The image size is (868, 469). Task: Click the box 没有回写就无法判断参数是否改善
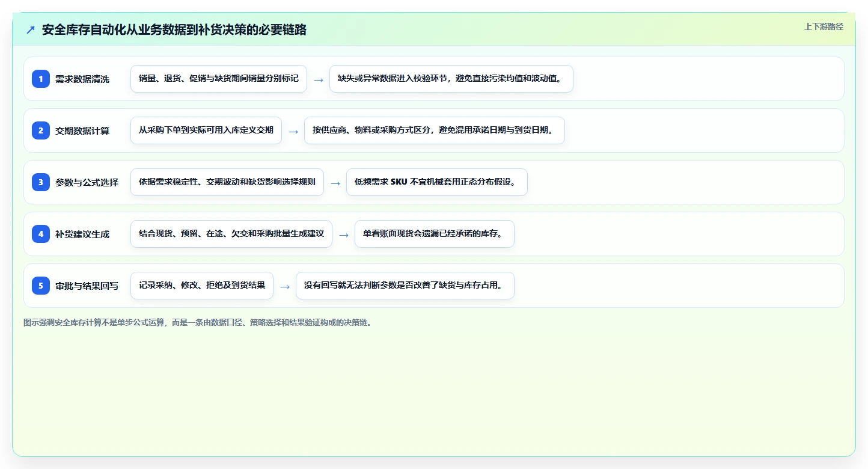(405, 286)
